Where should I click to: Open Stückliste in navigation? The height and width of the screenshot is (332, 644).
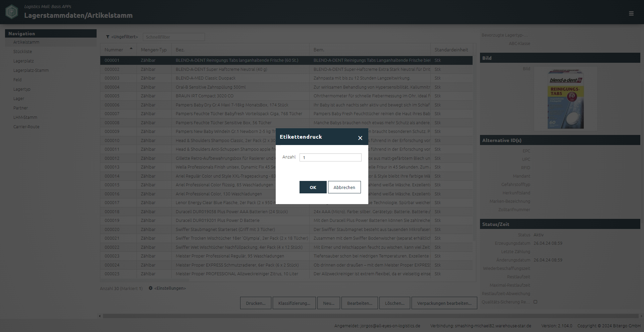[x=22, y=52]
